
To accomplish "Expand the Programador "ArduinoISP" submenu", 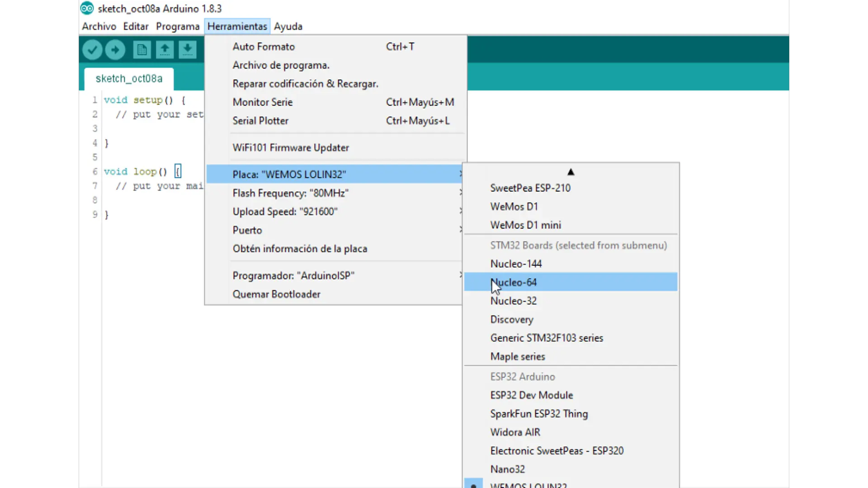I will pyautogui.click(x=335, y=275).
